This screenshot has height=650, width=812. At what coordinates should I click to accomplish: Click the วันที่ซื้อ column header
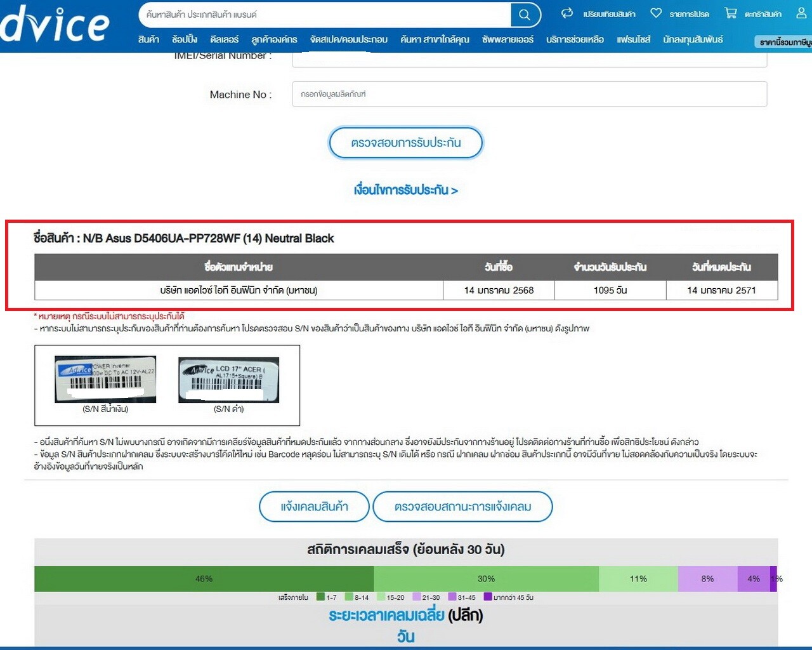tap(499, 267)
